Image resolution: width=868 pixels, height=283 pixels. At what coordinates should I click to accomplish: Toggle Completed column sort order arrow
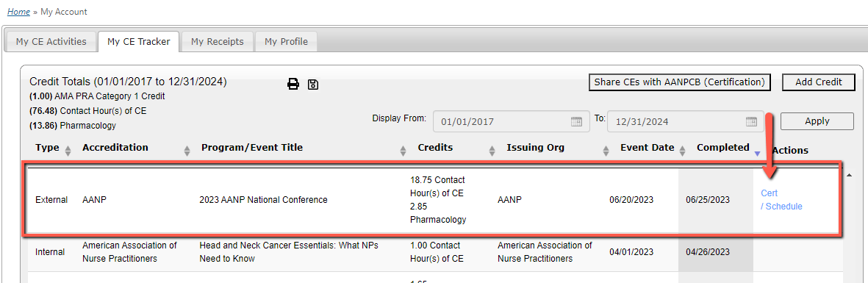pos(757,153)
